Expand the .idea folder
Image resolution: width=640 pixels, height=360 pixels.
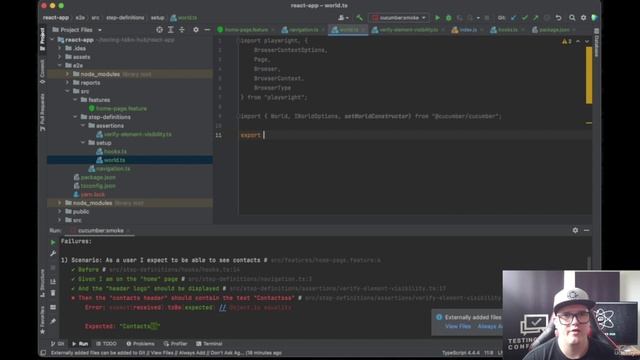coord(60,49)
